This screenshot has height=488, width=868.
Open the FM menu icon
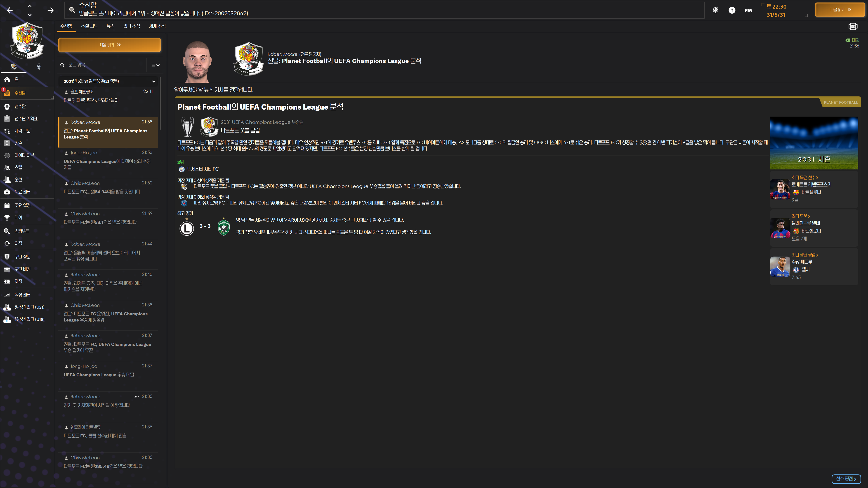748,10
